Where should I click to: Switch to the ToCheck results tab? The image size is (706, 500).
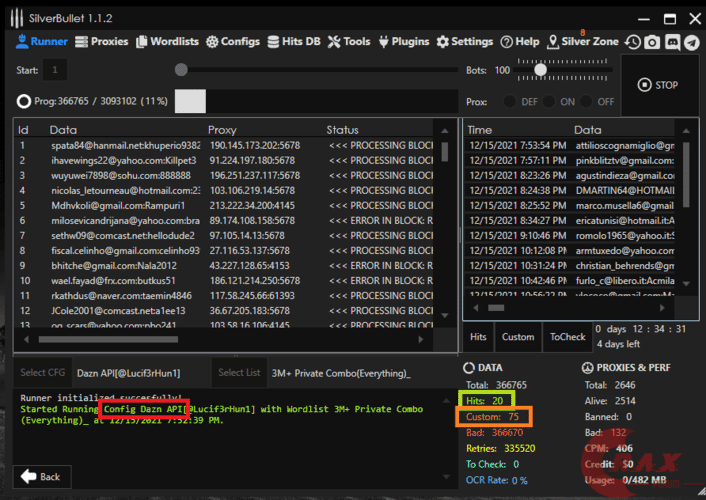567,337
